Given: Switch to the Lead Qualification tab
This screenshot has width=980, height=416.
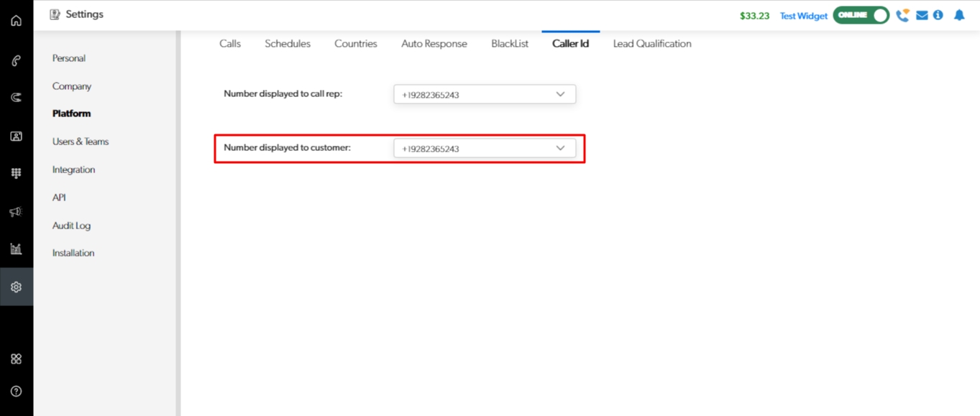Looking at the screenshot, I should coord(652,44).
